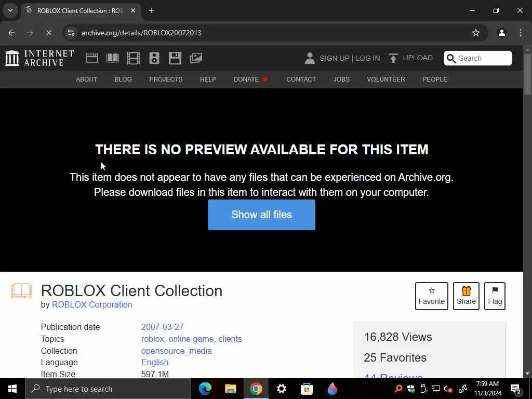The height and width of the screenshot is (399, 532).
Task: Open the DONATE menu item
Action: pyautogui.click(x=251, y=79)
